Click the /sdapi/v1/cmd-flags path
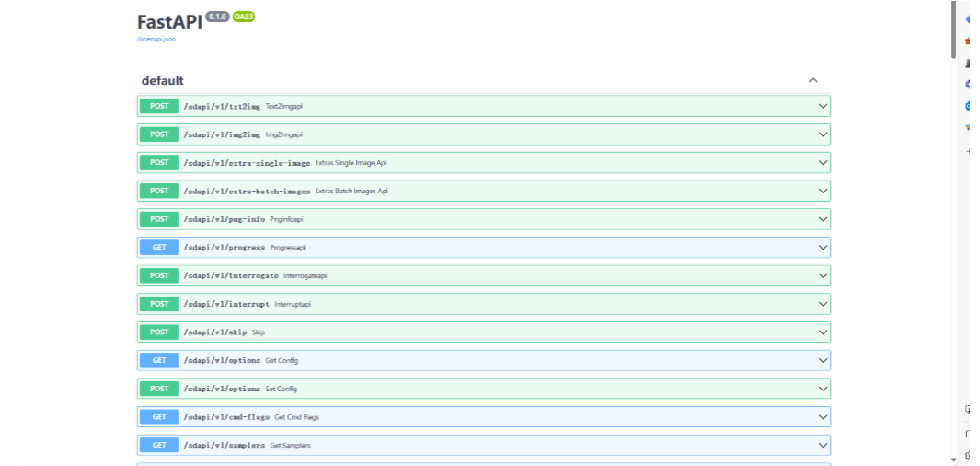The image size is (980, 466). click(226, 416)
